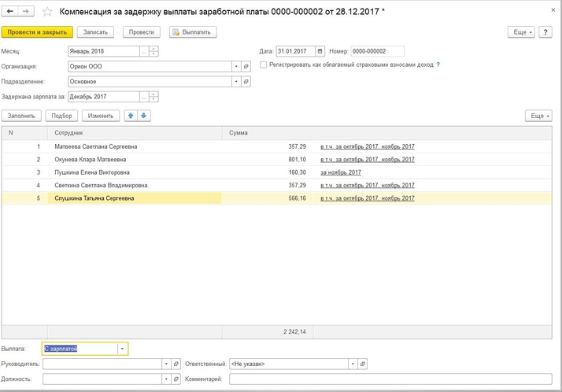The width and height of the screenshot is (562, 392).
Task: Open 'за ноябрь 2017' link for Пушкина
Action: [341, 172]
